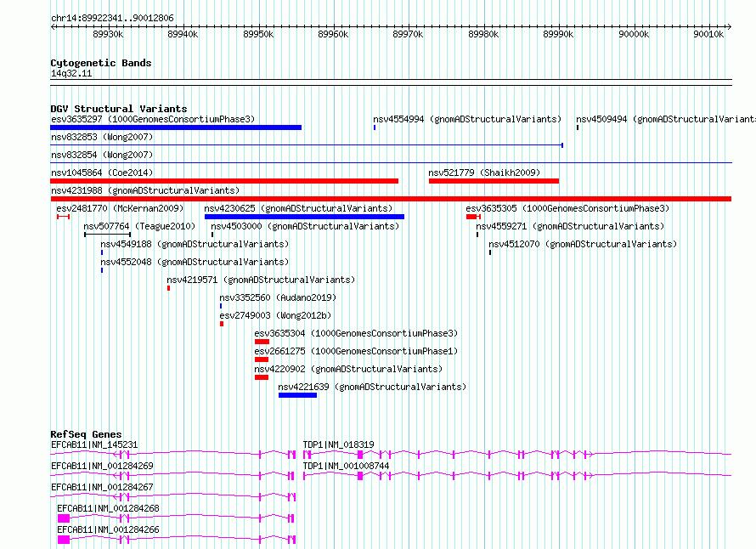Viewport: 756px width, 549px height.
Task: Click the large exon of TDP1|NM_018319
Action: tap(359, 455)
